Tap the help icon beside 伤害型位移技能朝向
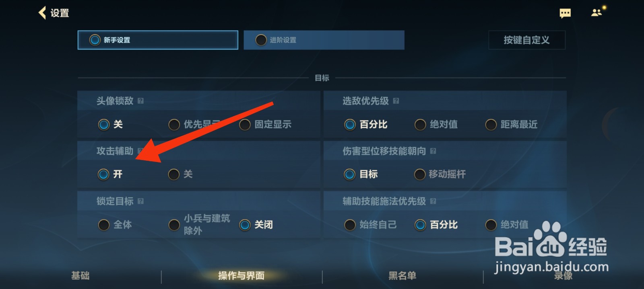The width and height of the screenshot is (644, 289). tap(433, 151)
